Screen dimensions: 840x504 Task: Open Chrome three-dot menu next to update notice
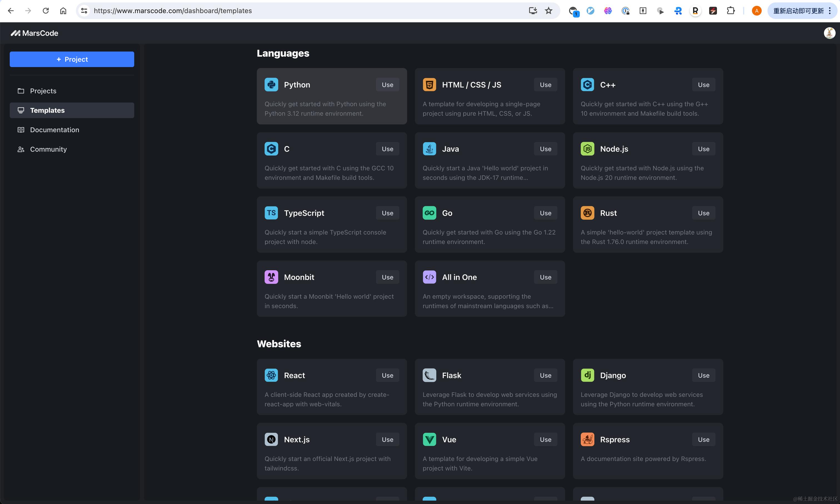(830, 11)
